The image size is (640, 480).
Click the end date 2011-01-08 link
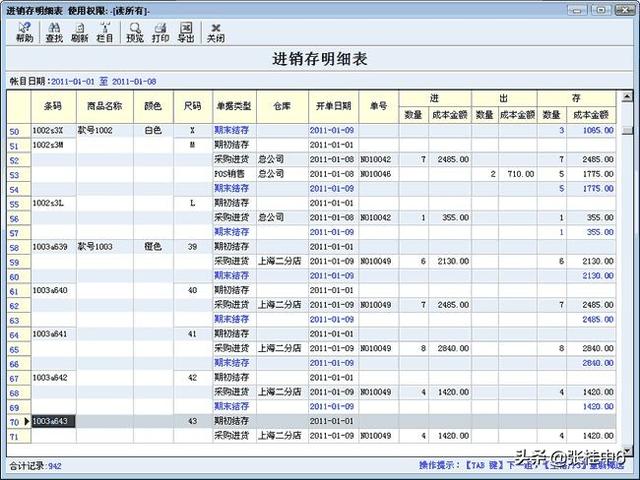click(134, 82)
